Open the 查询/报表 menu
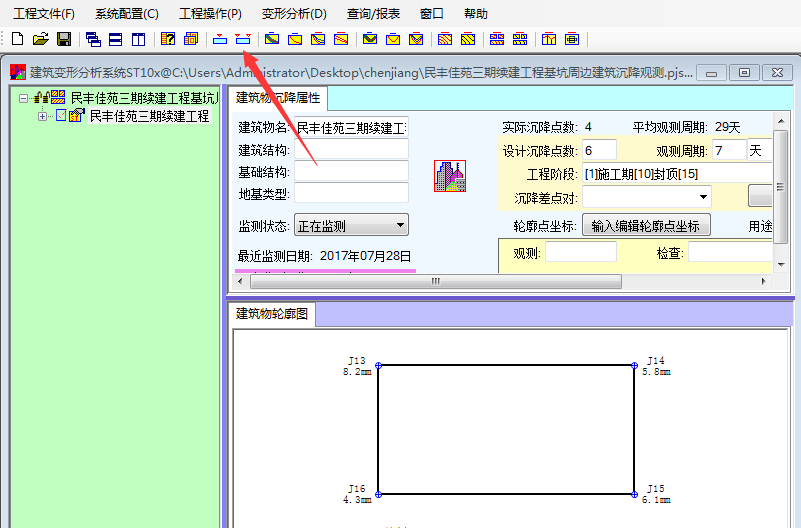Viewport: 801px width, 528px height. (x=373, y=14)
